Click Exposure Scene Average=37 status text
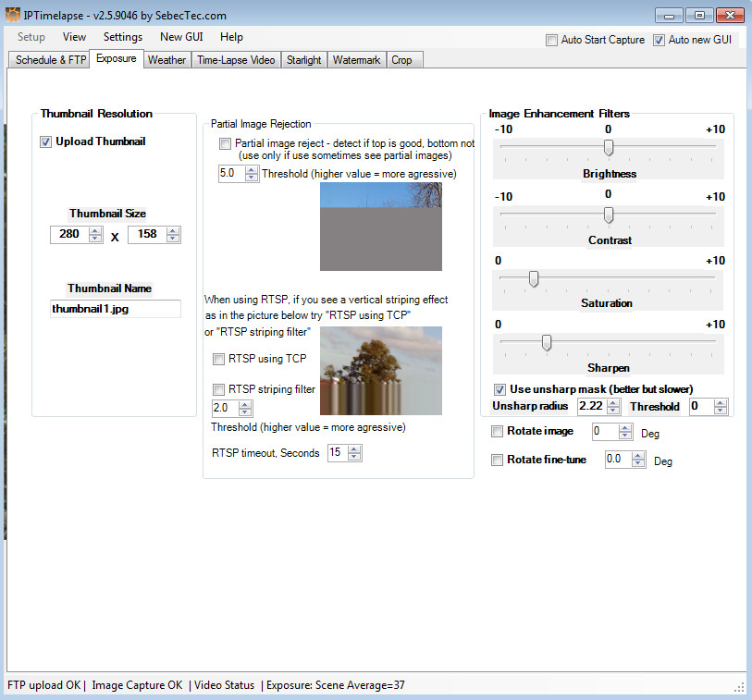752x700 pixels. point(335,685)
